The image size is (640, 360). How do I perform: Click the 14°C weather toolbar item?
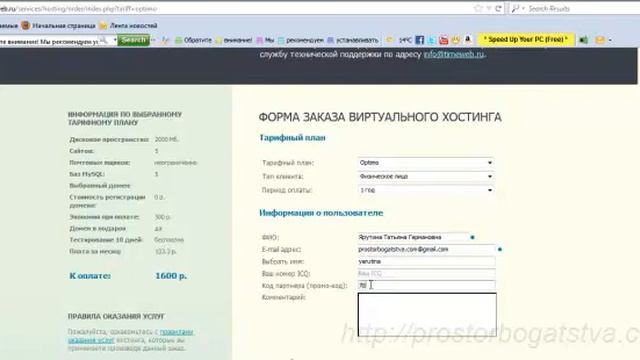tap(400, 40)
